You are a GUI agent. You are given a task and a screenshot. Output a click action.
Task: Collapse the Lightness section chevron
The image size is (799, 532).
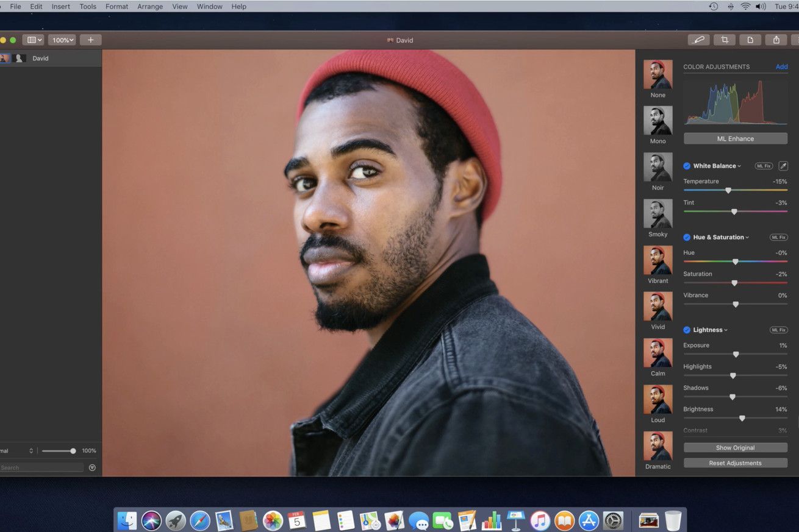point(726,330)
